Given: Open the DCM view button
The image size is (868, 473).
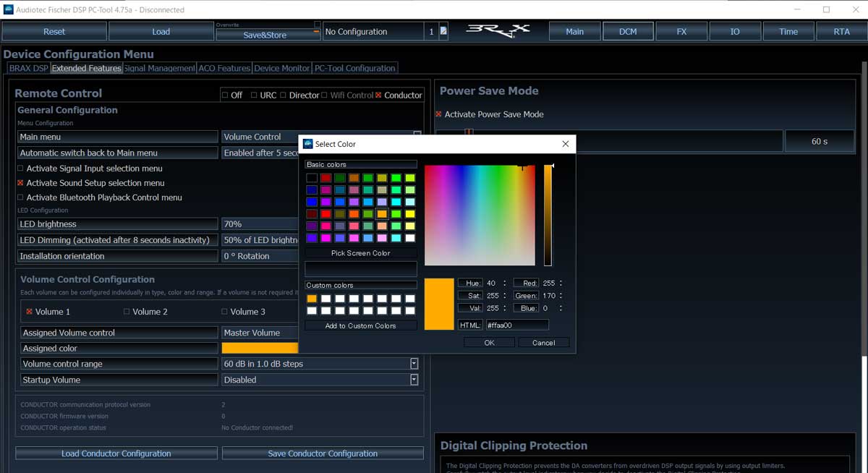Looking at the screenshot, I should pyautogui.click(x=628, y=31).
